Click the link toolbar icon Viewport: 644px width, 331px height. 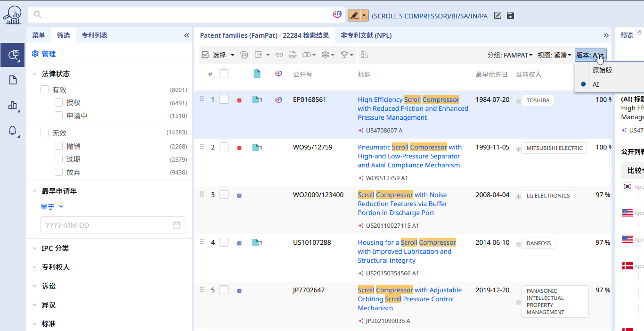tap(279, 55)
